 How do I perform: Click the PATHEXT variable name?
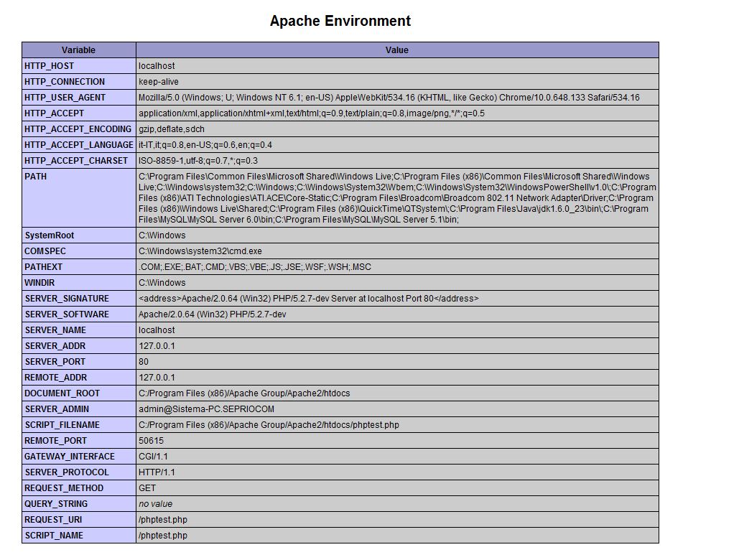click(43, 267)
